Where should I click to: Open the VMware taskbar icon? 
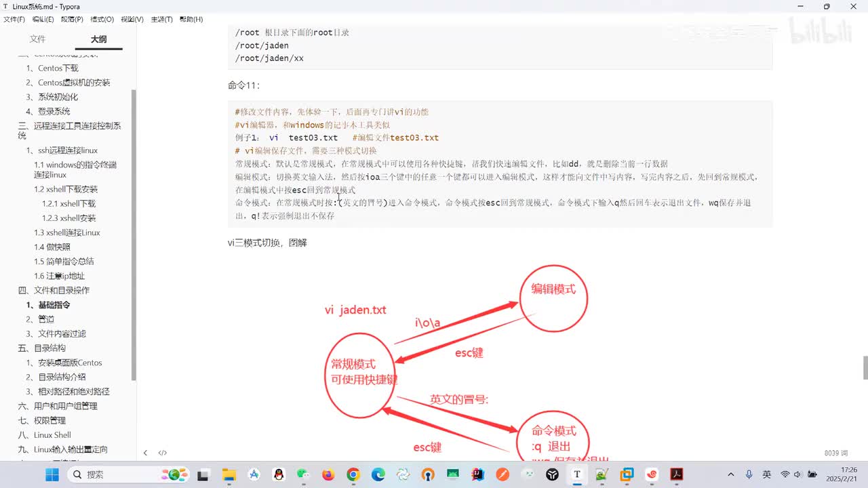tap(627, 474)
